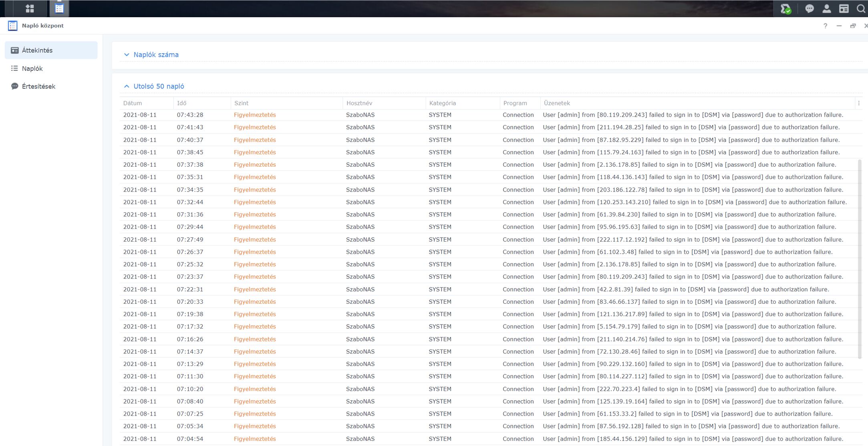
Task: Click the time cell 07:38:45
Action: pos(190,152)
